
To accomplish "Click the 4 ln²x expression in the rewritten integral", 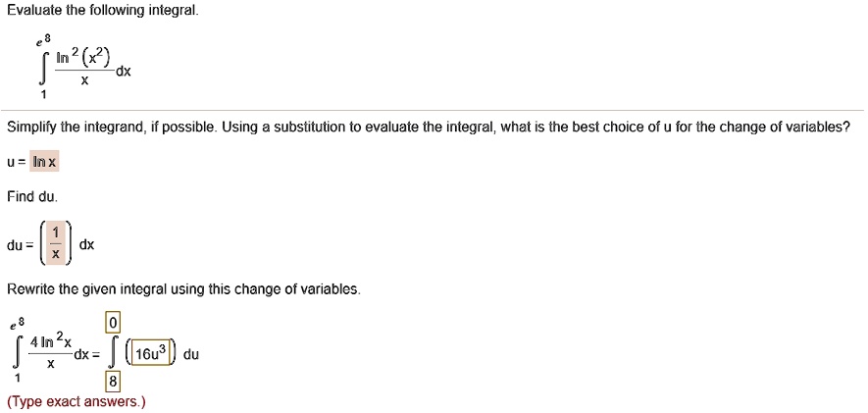I will click(49, 341).
